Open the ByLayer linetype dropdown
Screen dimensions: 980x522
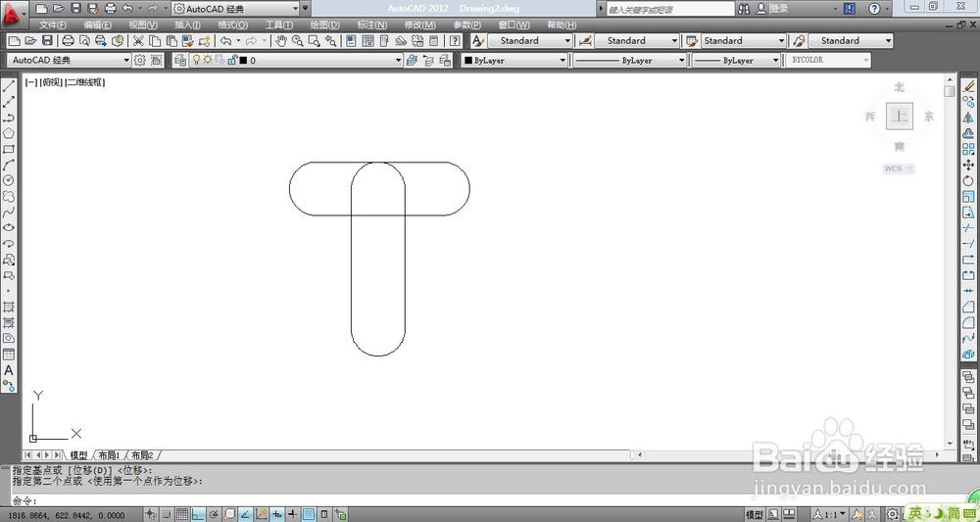pyautogui.click(x=629, y=60)
